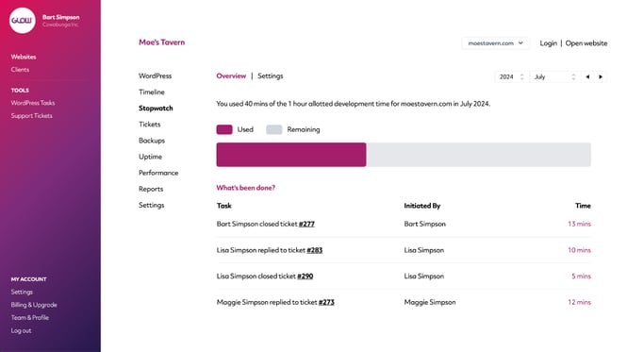The height and width of the screenshot is (352, 644).
Task: Click the used time progress bar
Action: (291, 155)
